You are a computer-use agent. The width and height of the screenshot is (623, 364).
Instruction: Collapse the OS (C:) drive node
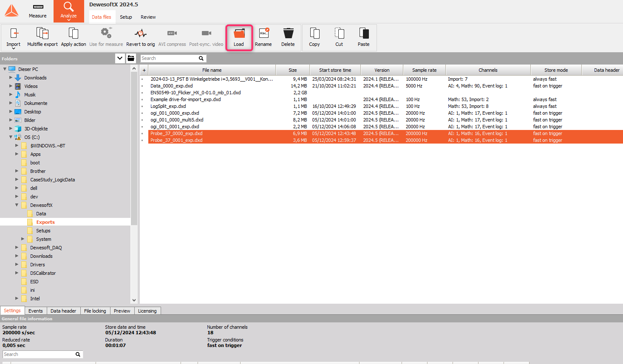click(11, 137)
